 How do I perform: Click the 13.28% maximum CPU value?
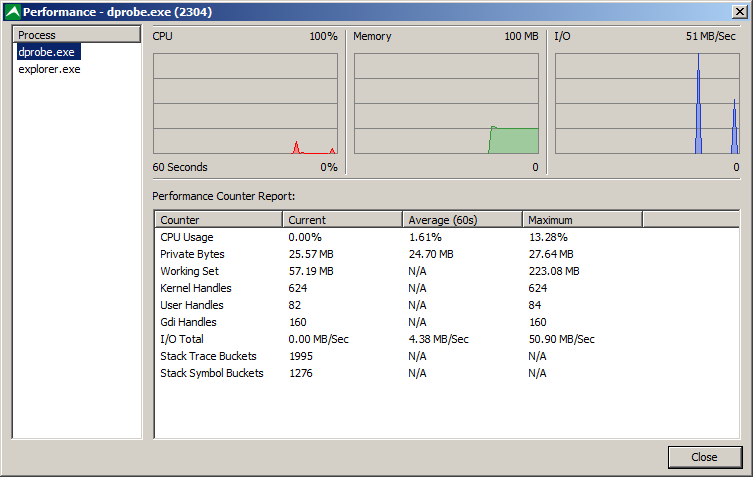548,237
